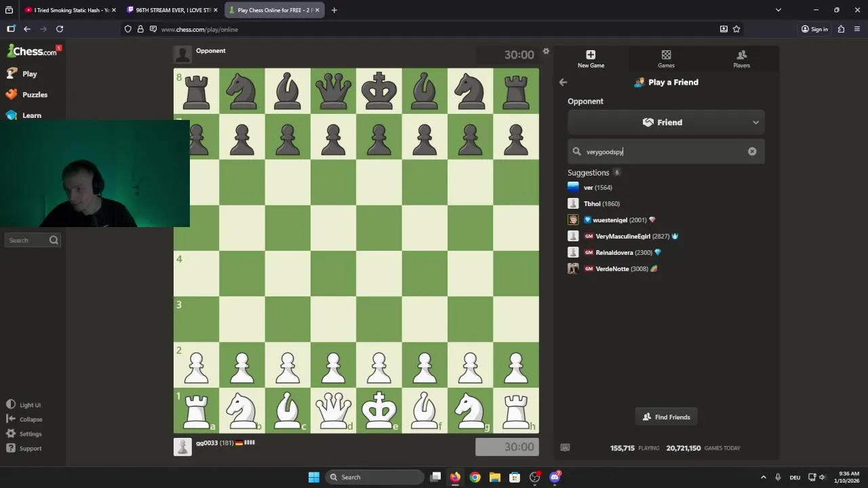Click the Find Friends button
The width and height of the screenshot is (868, 488).
[666, 417]
